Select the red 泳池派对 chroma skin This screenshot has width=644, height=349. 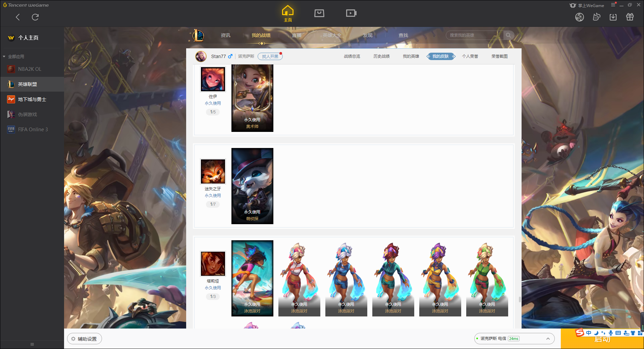coord(299,278)
